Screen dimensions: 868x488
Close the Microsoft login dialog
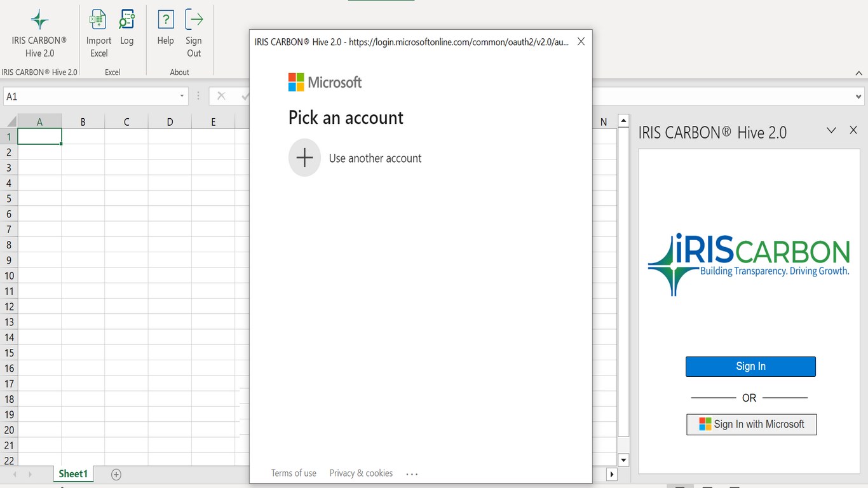tap(581, 41)
